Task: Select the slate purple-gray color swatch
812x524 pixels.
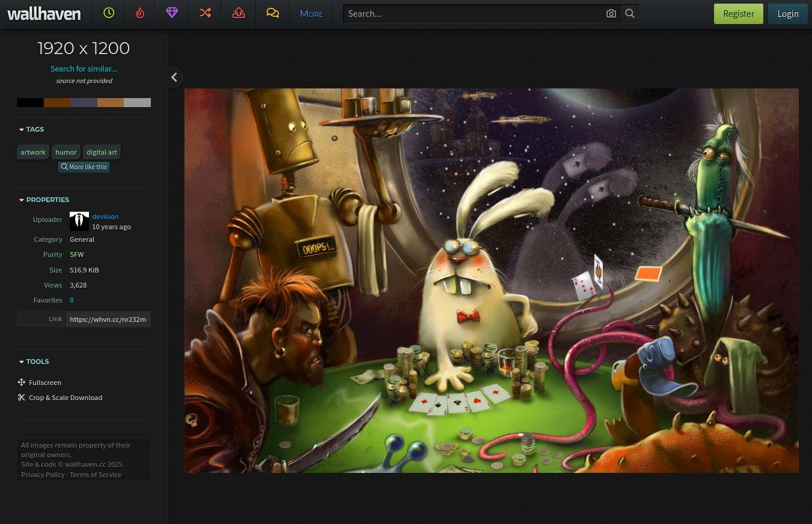Action: point(84,102)
